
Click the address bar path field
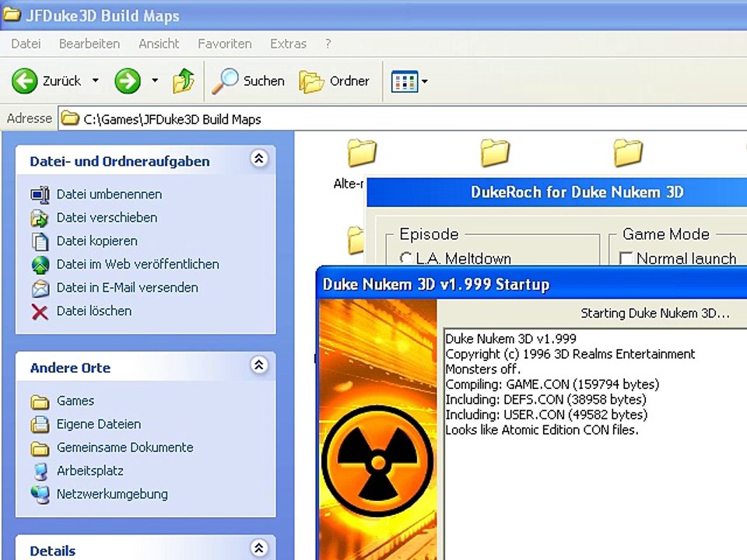click(x=402, y=118)
